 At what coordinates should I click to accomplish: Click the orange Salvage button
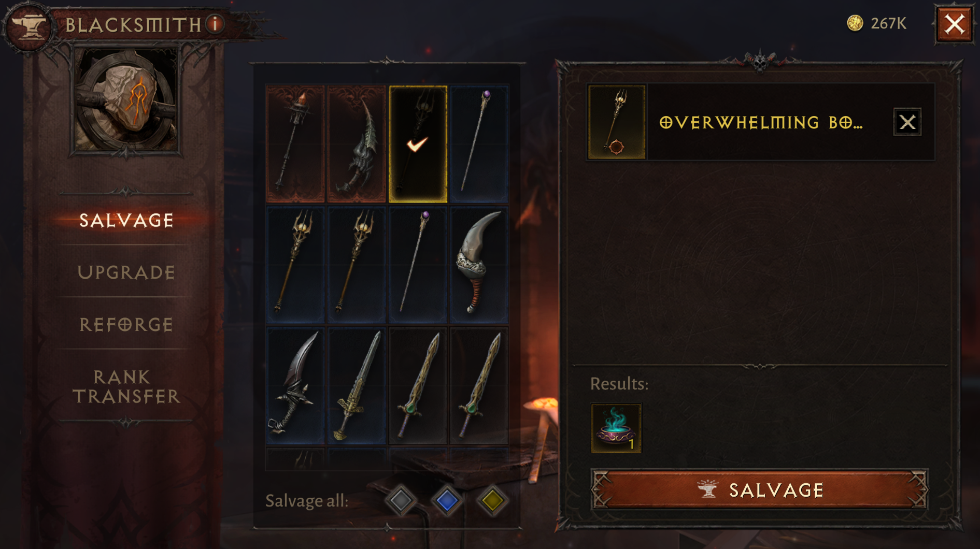tap(760, 489)
